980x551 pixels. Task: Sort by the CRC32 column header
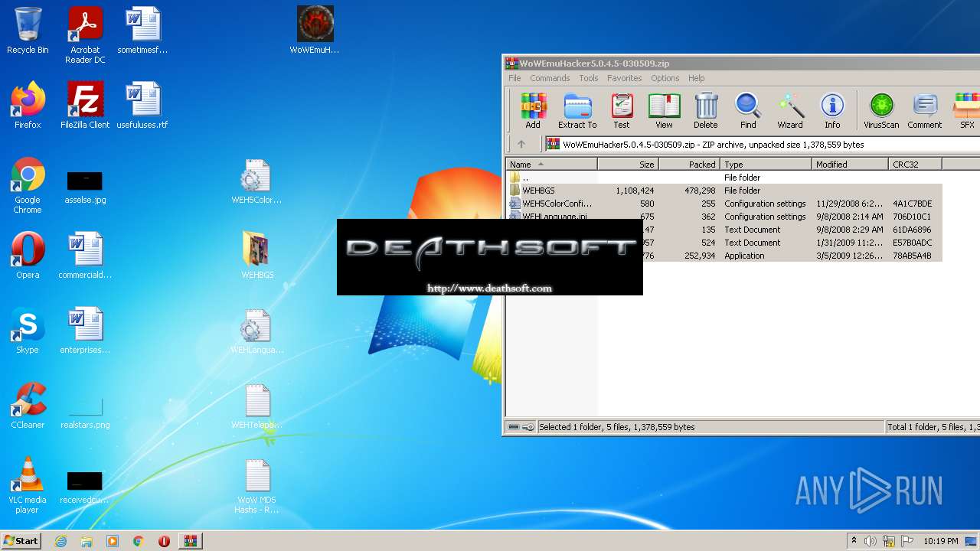[915, 165]
